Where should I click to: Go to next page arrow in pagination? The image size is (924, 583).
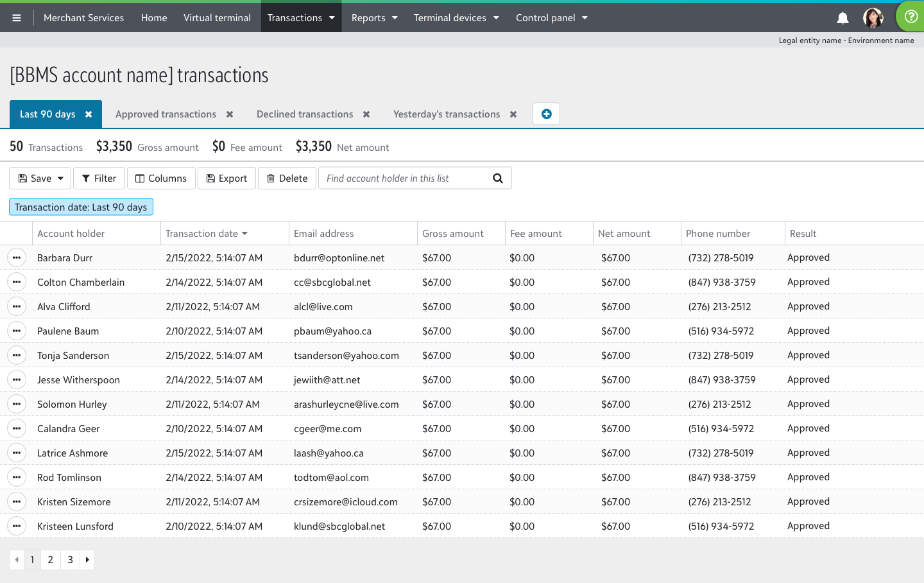click(87, 560)
